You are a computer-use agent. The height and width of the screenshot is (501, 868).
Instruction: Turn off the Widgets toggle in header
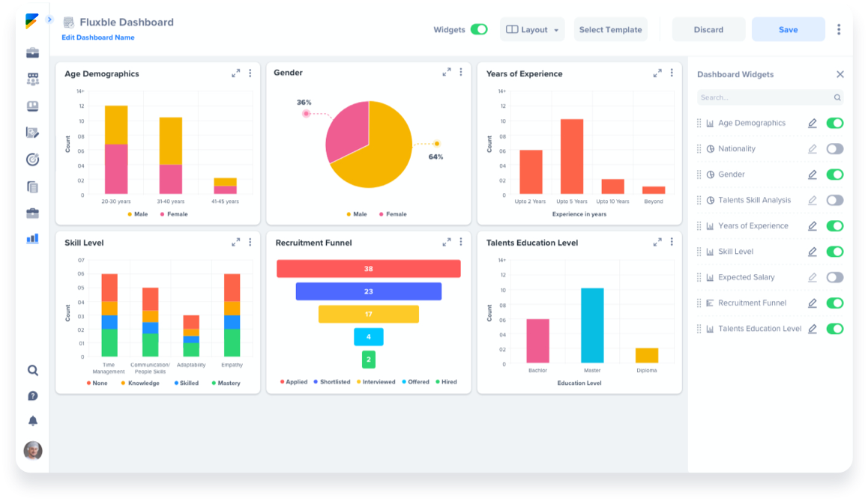479,29
